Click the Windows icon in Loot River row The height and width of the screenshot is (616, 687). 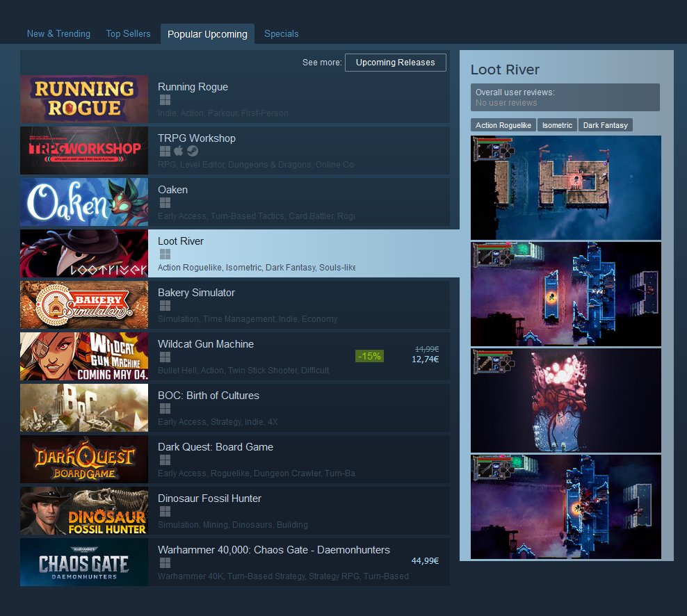click(x=165, y=254)
